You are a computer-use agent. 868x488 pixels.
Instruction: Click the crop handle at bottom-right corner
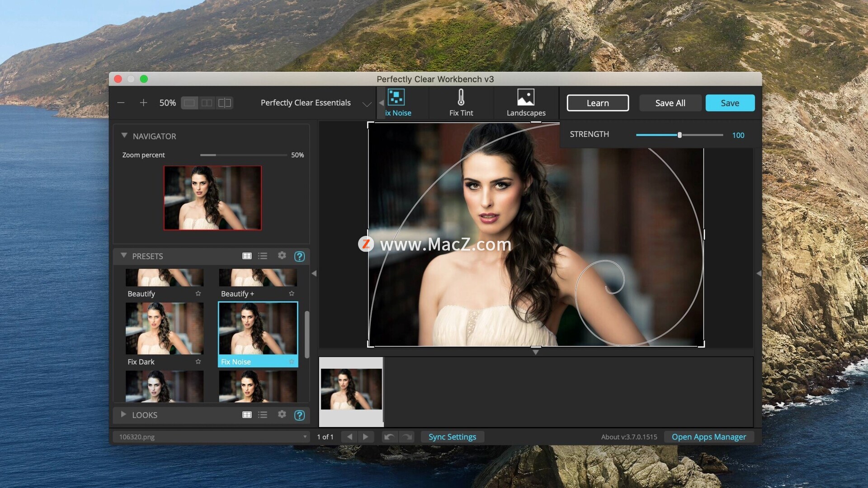702,345
